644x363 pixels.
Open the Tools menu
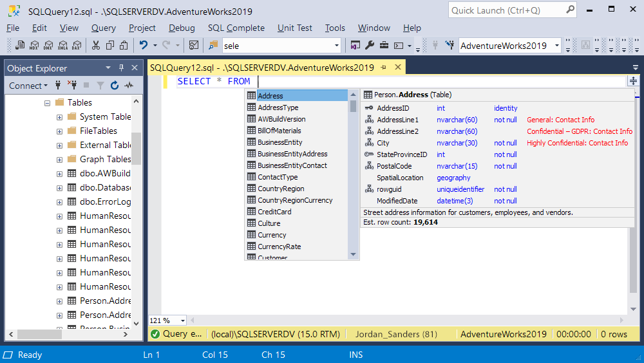(x=335, y=28)
